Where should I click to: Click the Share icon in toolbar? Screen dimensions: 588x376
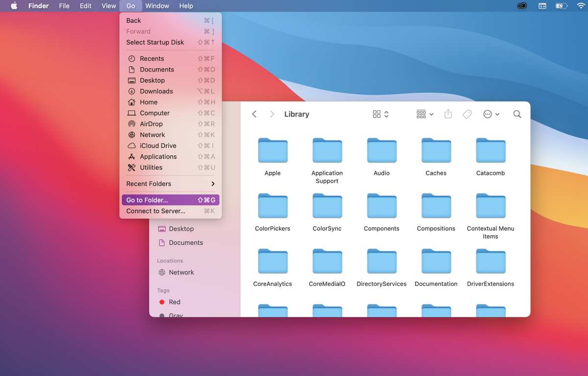(x=448, y=114)
